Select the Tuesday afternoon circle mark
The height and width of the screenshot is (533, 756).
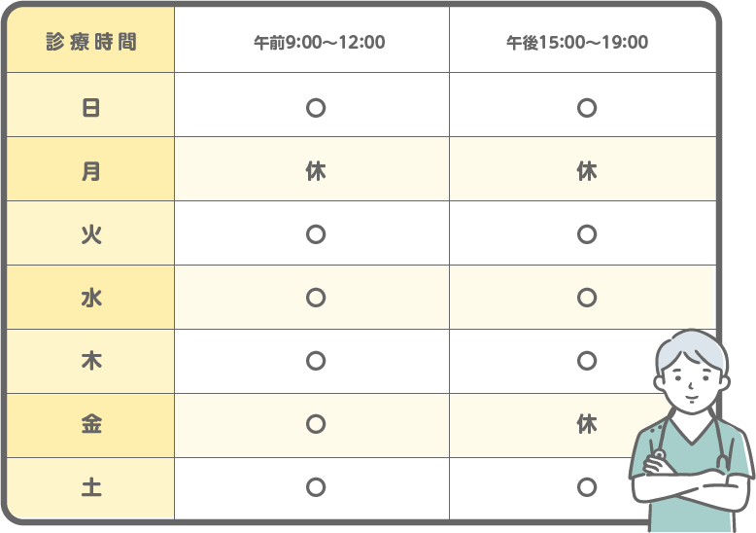tap(586, 234)
